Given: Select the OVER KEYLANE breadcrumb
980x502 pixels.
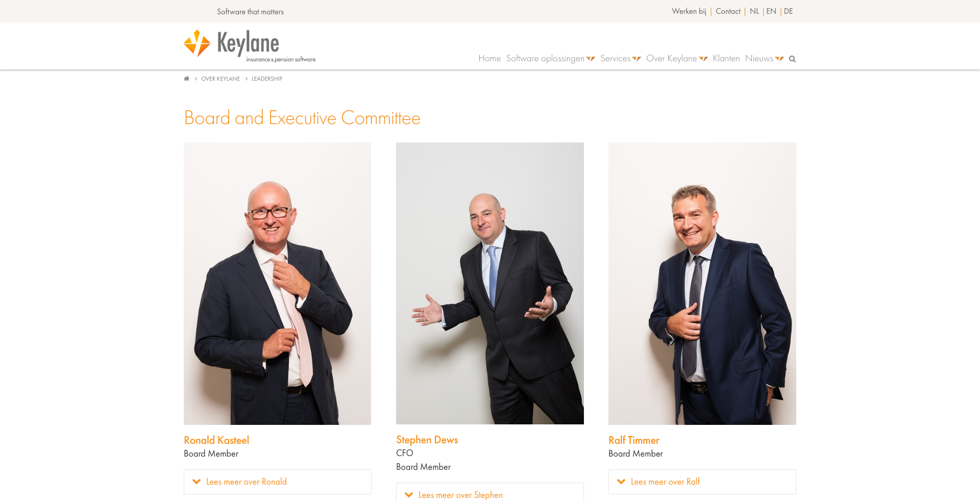Looking at the screenshot, I should point(220,79).
